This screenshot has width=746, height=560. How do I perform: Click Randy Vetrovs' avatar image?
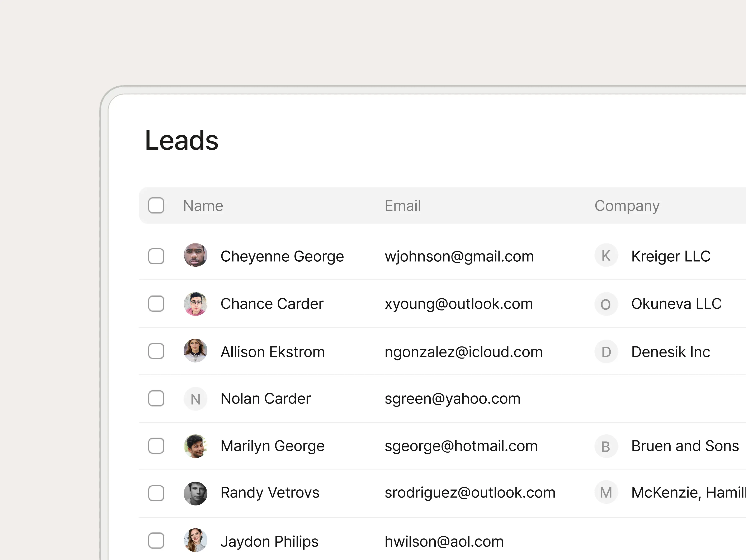pos(195,493)
